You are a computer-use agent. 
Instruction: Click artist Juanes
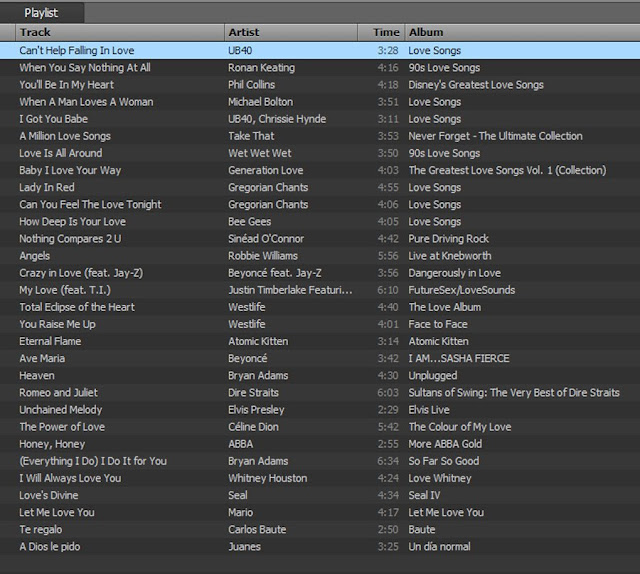(244, 547)
